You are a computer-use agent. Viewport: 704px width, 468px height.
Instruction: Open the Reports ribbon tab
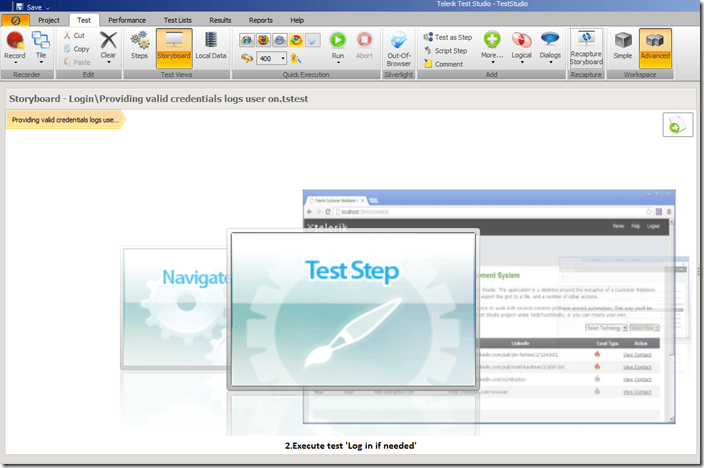(x=260, y=20)
